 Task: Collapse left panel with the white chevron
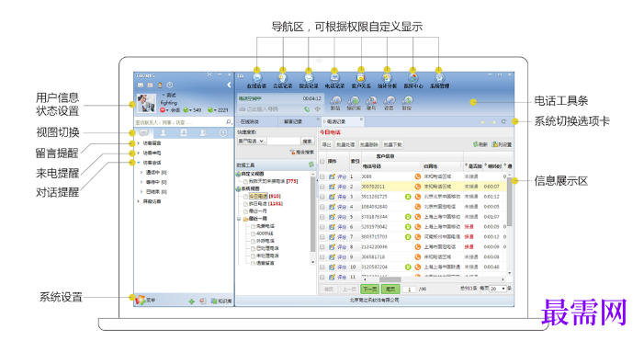[x=229, y=85]
